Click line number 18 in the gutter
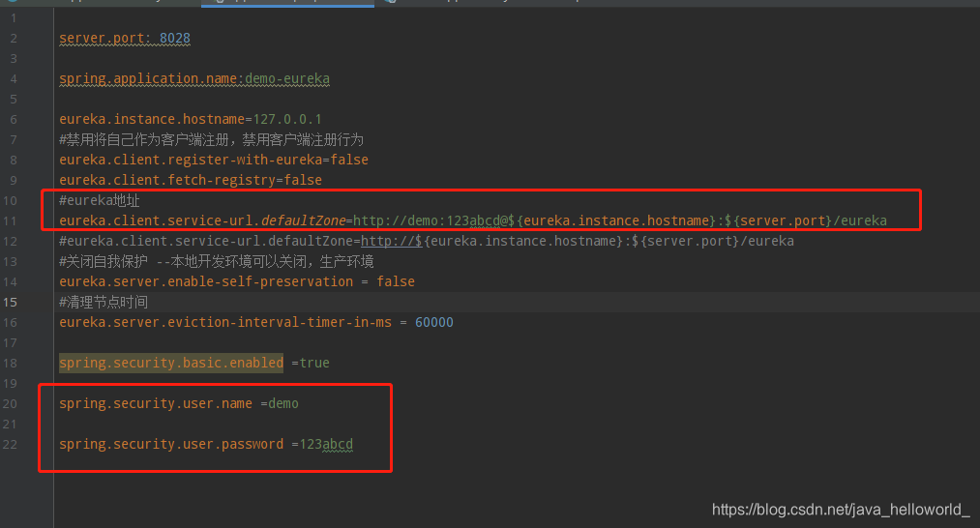The height and width of the screenshot is (528, 980). [10, 363]
